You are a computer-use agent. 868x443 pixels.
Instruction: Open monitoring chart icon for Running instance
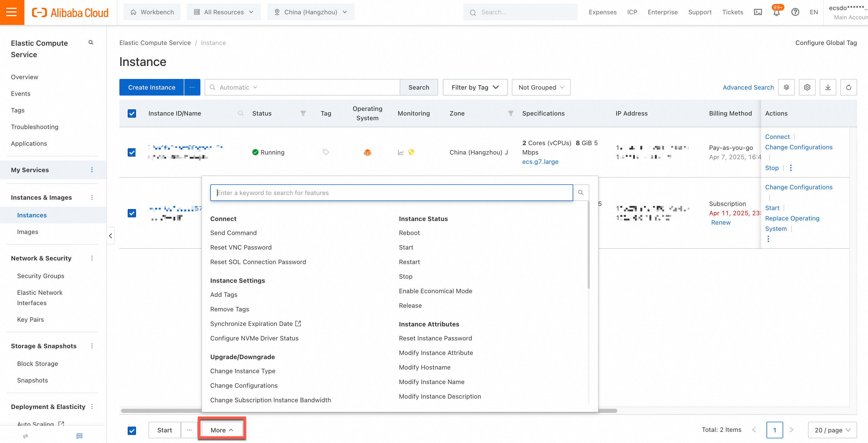(x=401, y=152)
